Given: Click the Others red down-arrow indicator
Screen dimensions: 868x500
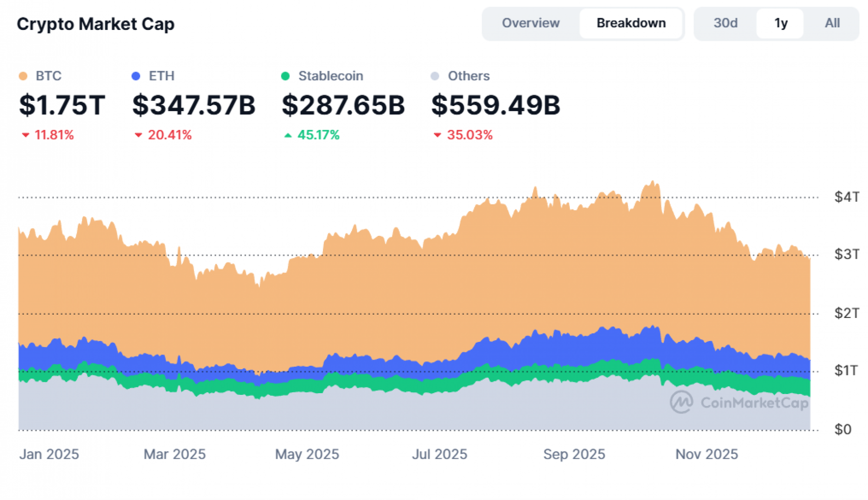Looking at the screenshot, I should 437,135.
